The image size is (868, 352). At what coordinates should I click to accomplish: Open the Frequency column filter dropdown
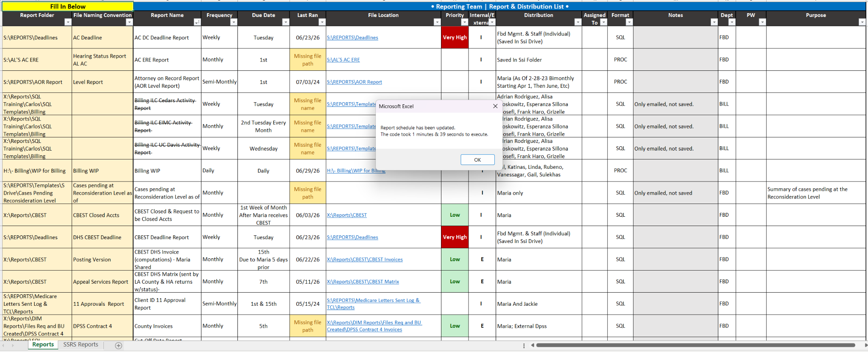234,22
